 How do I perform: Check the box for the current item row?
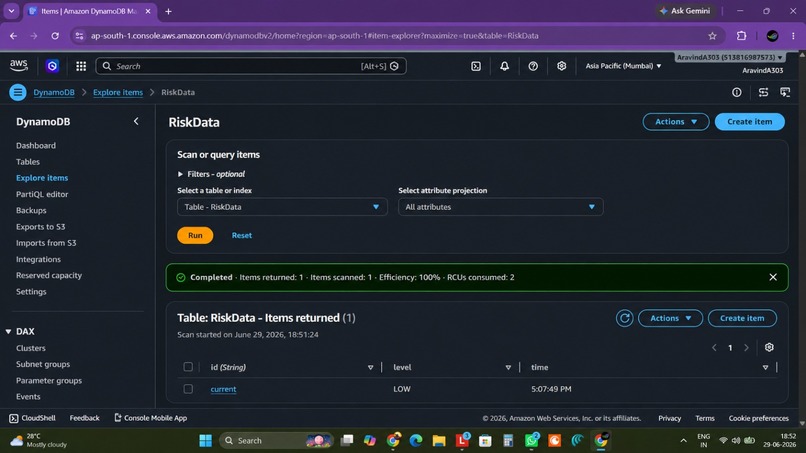click(x=188, y=389)
